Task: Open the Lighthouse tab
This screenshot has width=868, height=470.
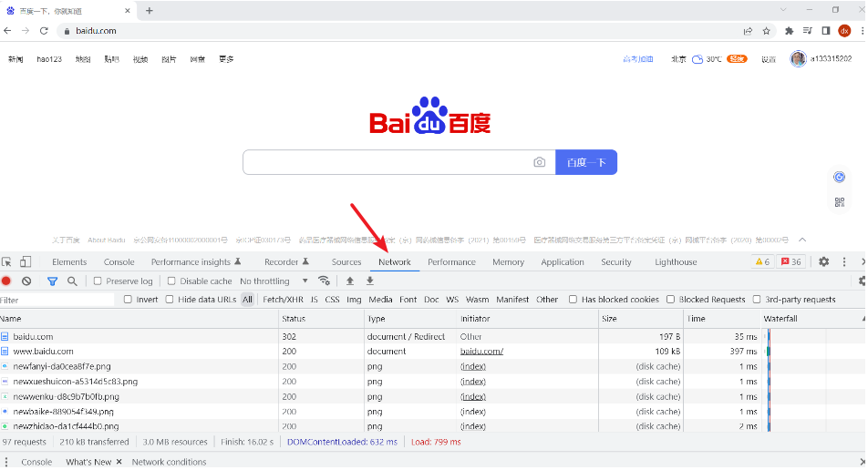Action: (676, 262)
